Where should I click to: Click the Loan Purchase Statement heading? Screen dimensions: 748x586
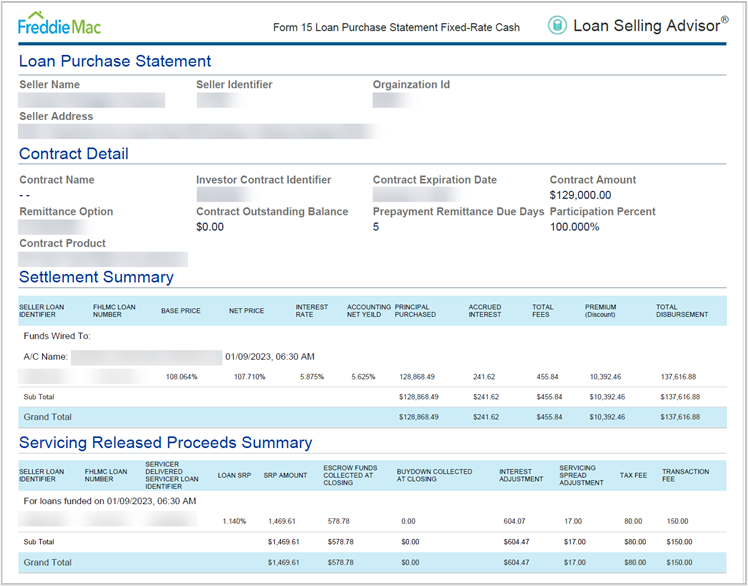tap(115, 61)
